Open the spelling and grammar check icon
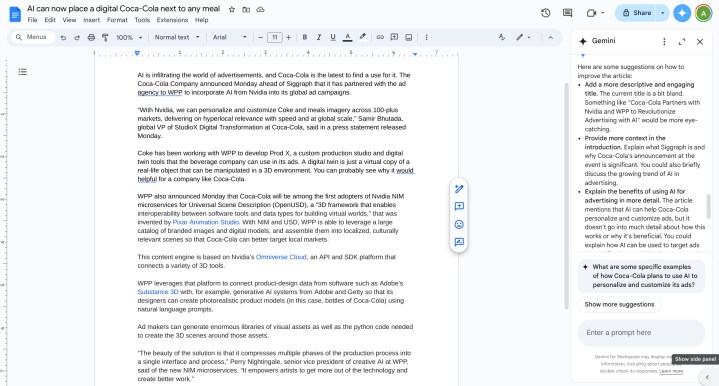This screenshot has height=386, width=719. click(x=502, y=37)
